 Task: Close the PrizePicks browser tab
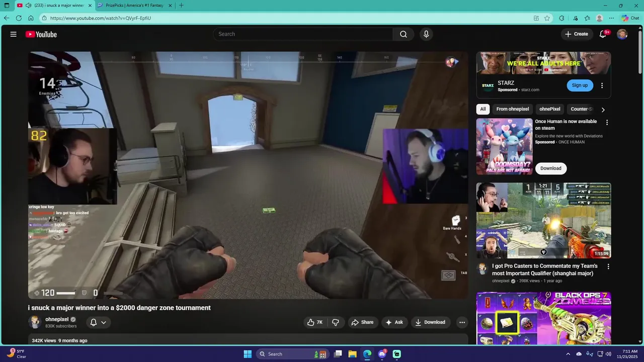coord(170,6)
